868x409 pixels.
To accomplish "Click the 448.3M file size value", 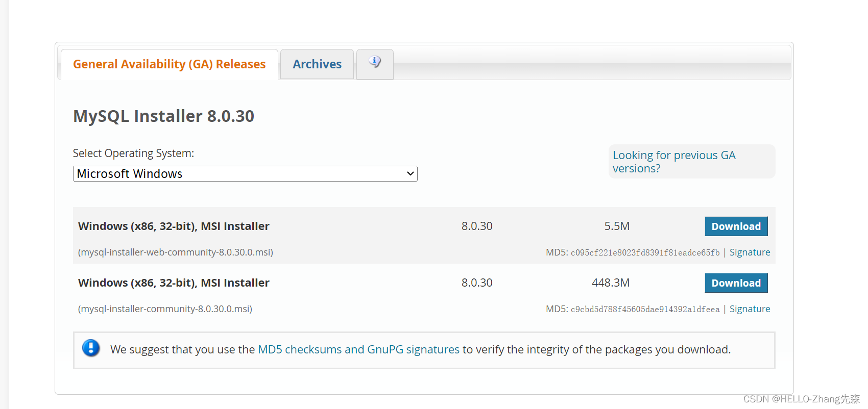I will coord(611,283).
